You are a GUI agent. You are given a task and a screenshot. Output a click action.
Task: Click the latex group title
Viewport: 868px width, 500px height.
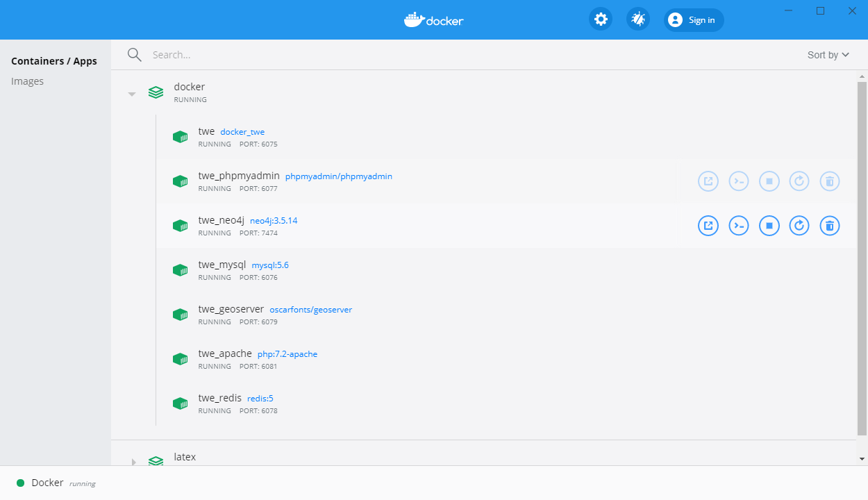(x=185, y=457)
